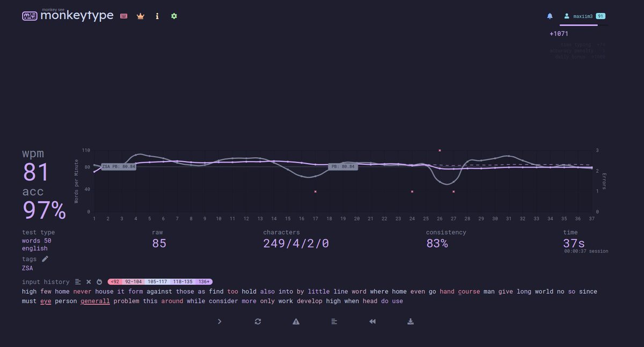
Task: Click the word 'around' in history
Action: click(x=172, y=301)
